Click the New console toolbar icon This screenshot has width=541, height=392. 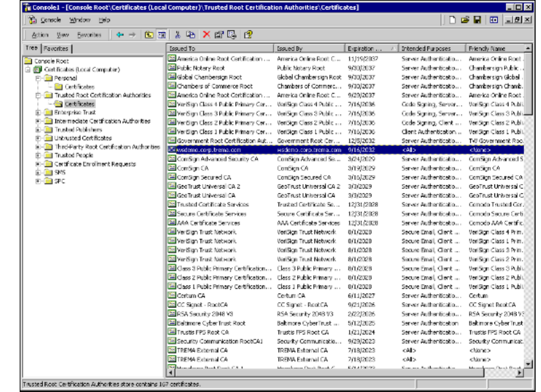pos(452,20)
